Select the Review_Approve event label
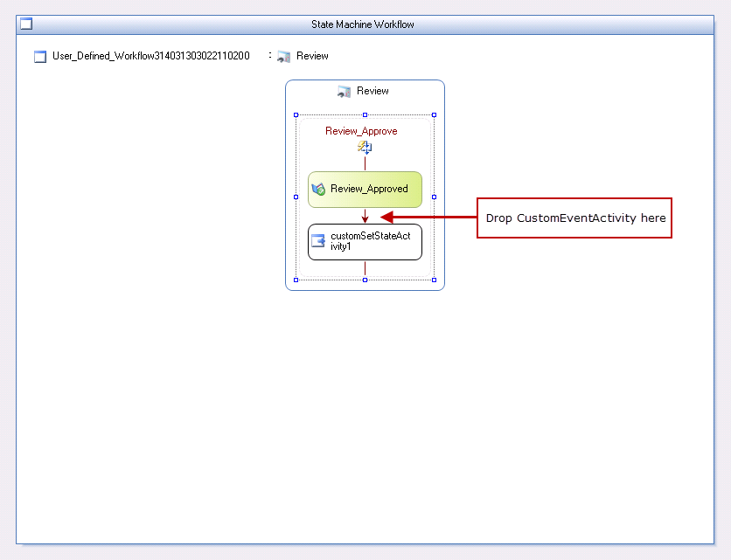 (x=361, y=131)
